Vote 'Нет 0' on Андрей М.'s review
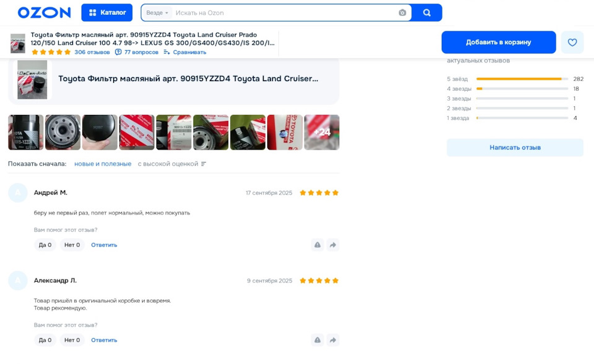The height and width of the screenshot is (364, 594). click(x=72, y=245)
